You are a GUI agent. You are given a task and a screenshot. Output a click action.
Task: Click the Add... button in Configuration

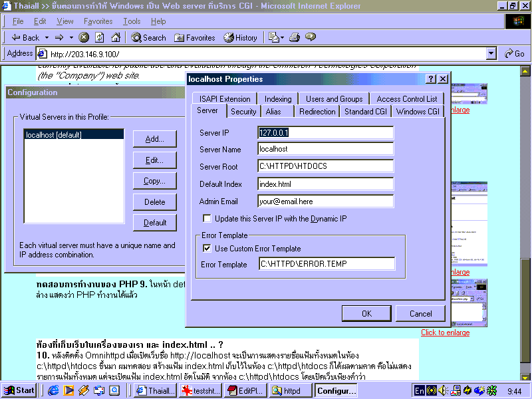(154, 138)
